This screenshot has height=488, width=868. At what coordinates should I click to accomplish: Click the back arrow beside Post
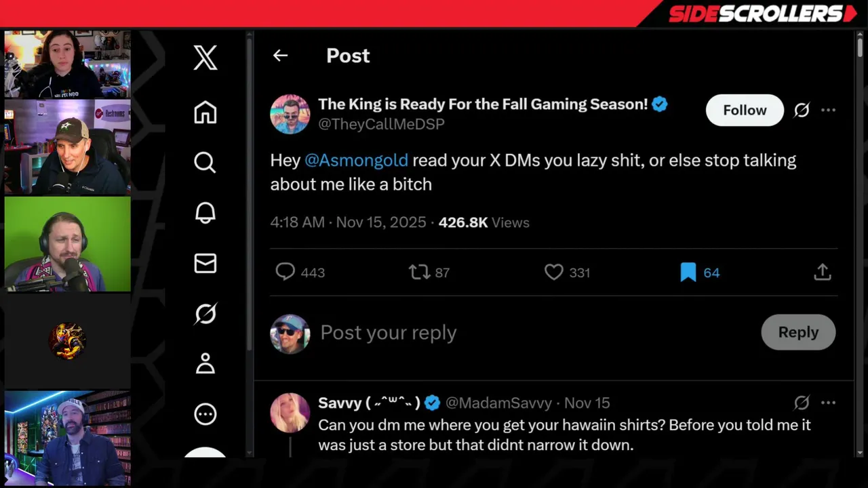[280, 56]
